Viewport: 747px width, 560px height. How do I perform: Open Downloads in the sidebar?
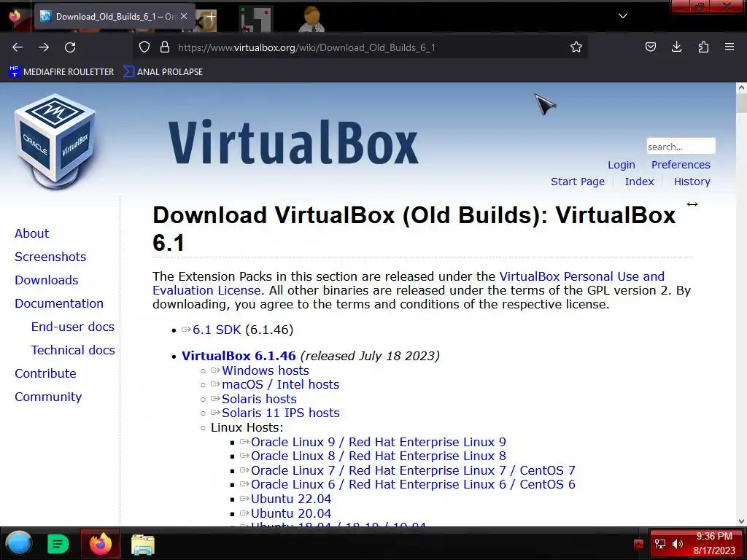[47, 281]
